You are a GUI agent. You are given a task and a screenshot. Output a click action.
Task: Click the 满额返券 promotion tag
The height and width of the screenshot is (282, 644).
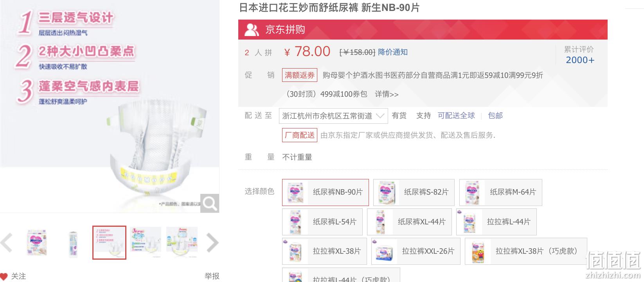pyautogui.click(x=300, y=75)
